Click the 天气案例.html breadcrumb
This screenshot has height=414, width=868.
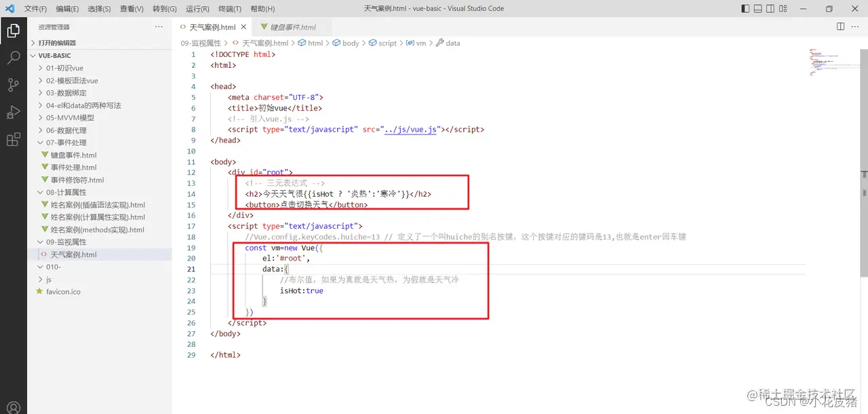(x=259, y=43)
